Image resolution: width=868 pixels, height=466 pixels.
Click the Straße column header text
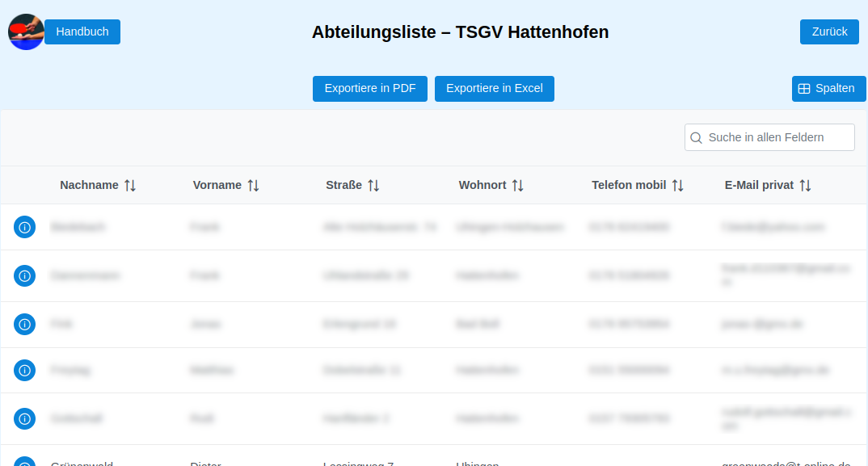(x=343, y=185)
